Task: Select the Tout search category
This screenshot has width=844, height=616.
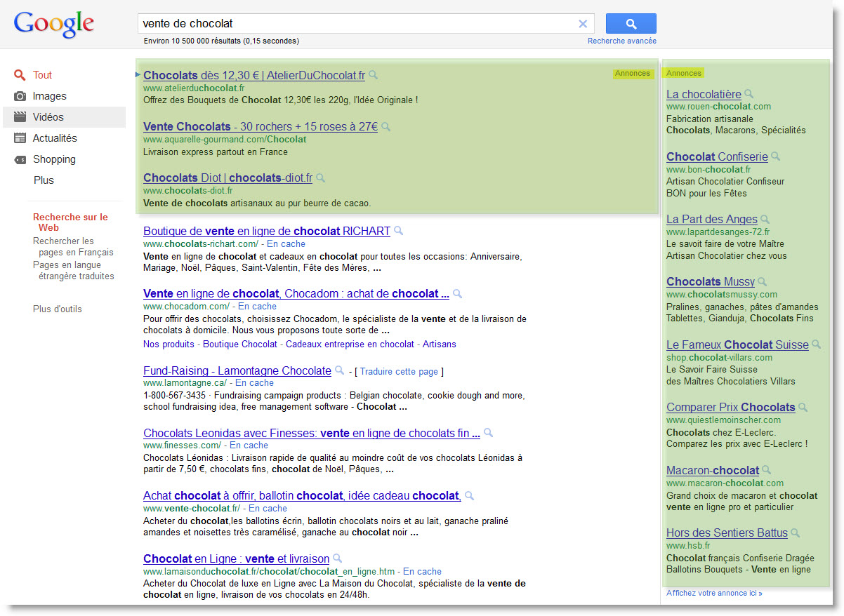Action: pyautogui.click(x=42, y=75)
